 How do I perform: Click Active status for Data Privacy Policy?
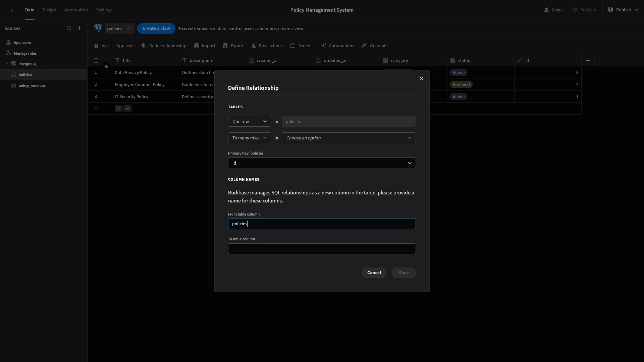pos(459,73)
